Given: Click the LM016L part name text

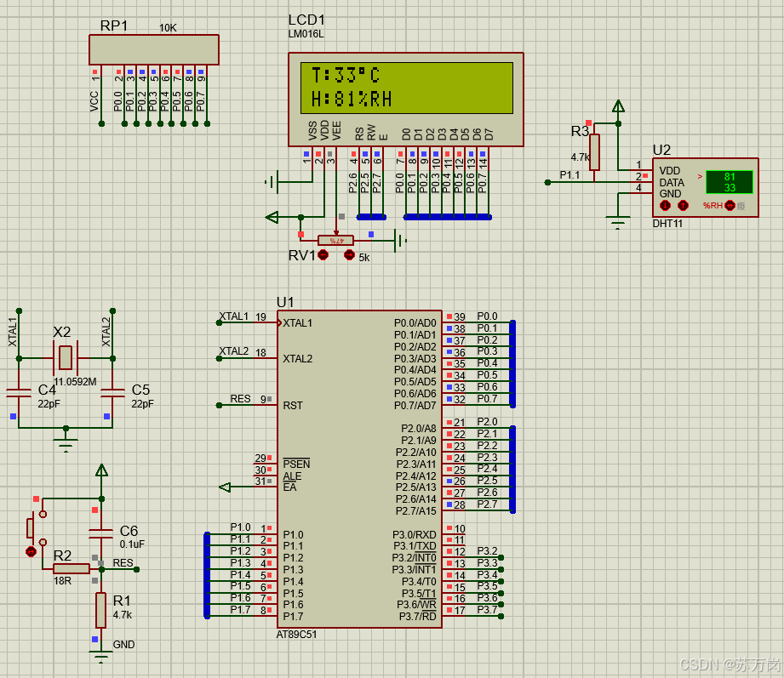Looking at the screenshot, I should point(306,34).
